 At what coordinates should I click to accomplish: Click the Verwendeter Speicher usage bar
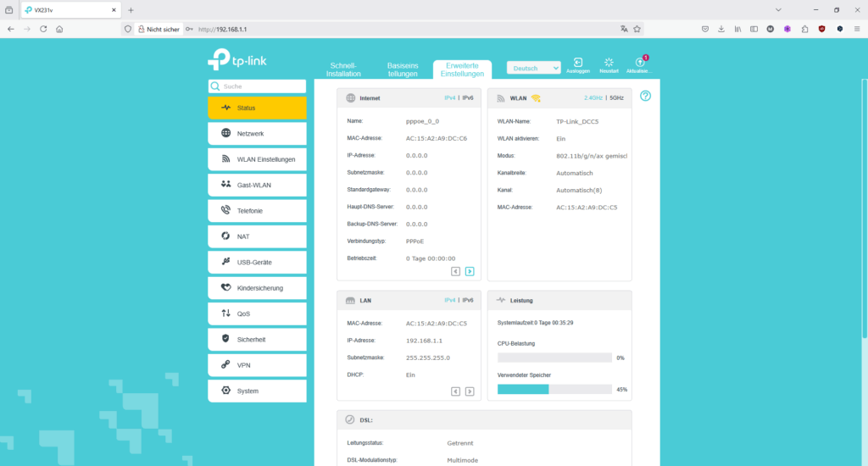point(554,390)
